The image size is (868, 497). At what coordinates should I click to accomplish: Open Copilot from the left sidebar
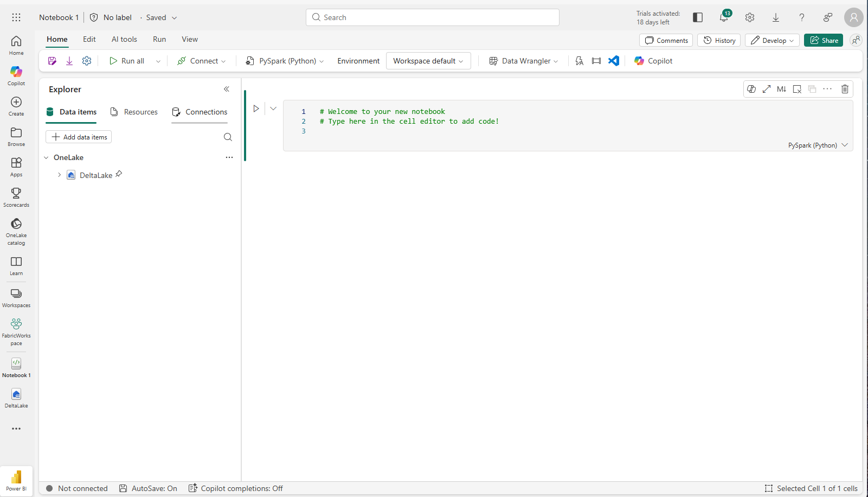click(x=16, y=76)
